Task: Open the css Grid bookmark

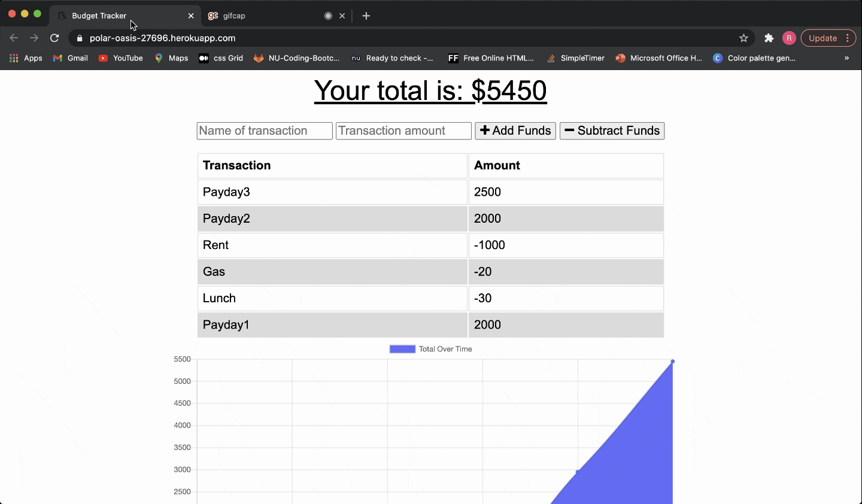Action: [220, 58]
